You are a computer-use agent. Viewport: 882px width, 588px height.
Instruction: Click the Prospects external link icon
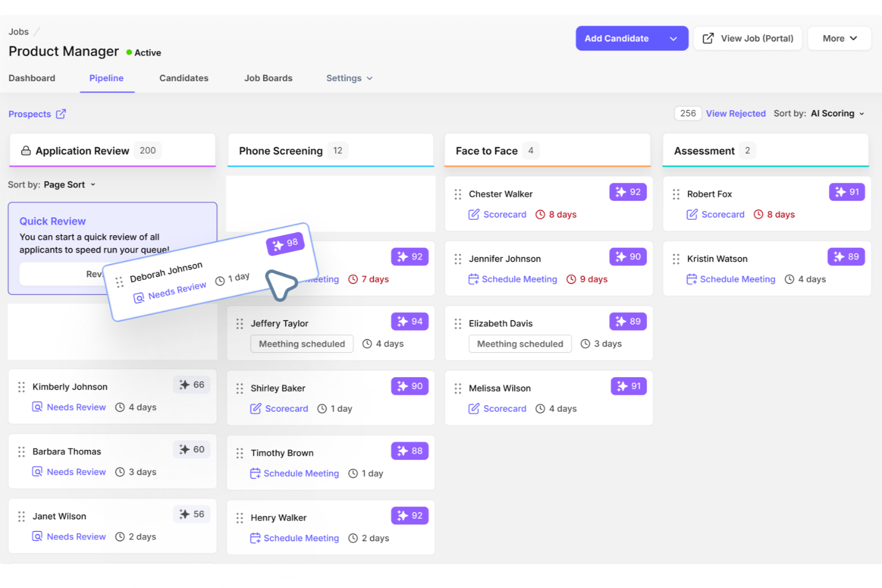pyautogui.click(x=61, y=114)
